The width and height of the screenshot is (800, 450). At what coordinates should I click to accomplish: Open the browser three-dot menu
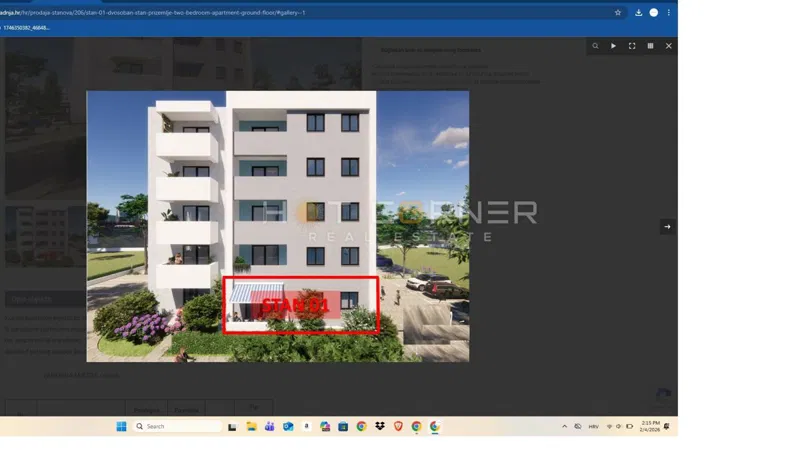click(x=668, y=13)
